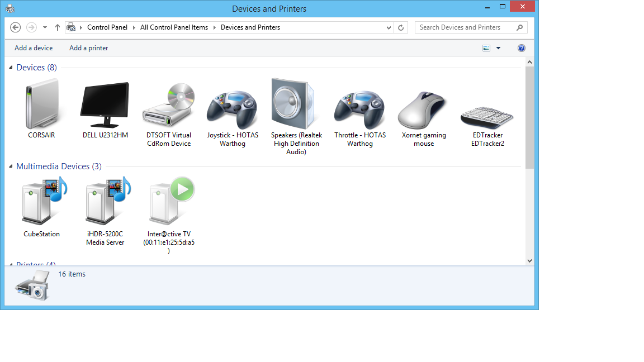Expand the Control Panel breadcrumb arrow
Screen dimensions: 644x362
click(134, 27)
